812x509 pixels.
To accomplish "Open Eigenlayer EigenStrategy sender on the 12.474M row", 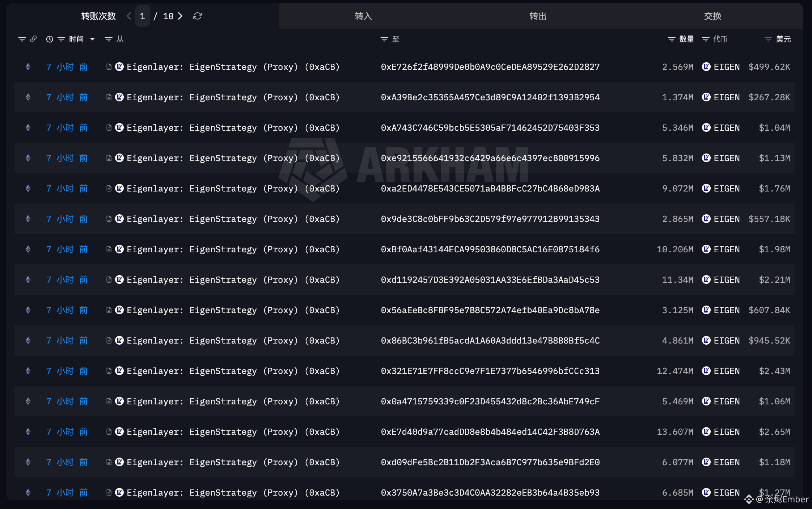I will click(233, 371).
